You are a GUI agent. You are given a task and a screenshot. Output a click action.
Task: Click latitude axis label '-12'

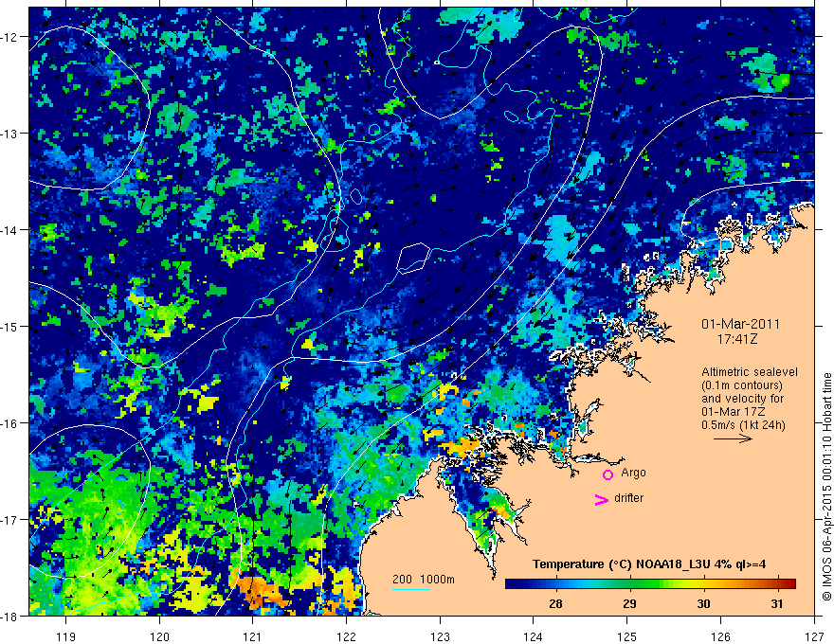(10, 37)
